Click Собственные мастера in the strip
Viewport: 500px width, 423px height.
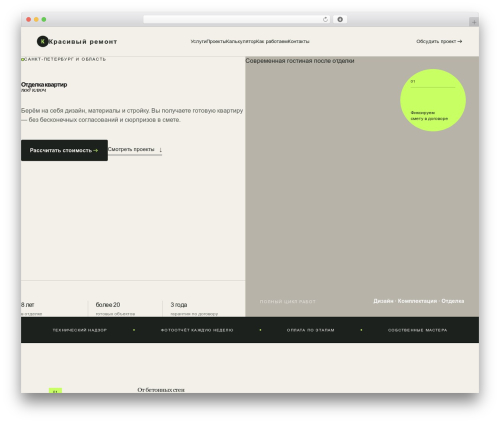(x=417, y=330)
